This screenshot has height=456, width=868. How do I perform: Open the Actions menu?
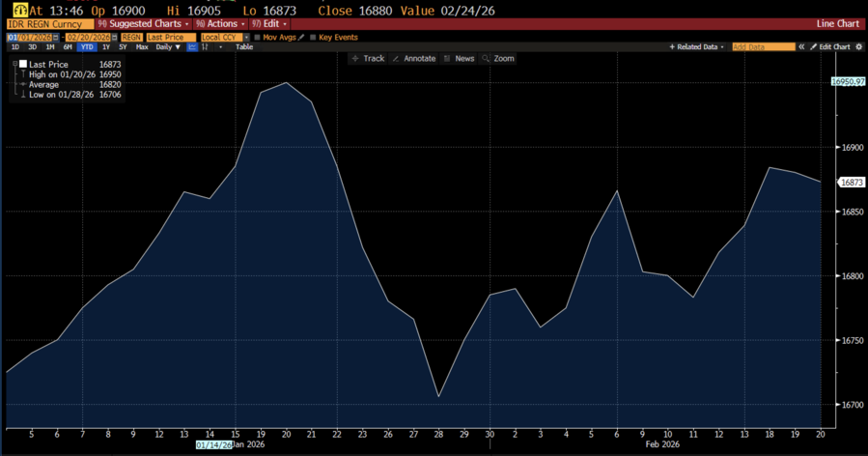pyautogui.click(x=218, y=23)
